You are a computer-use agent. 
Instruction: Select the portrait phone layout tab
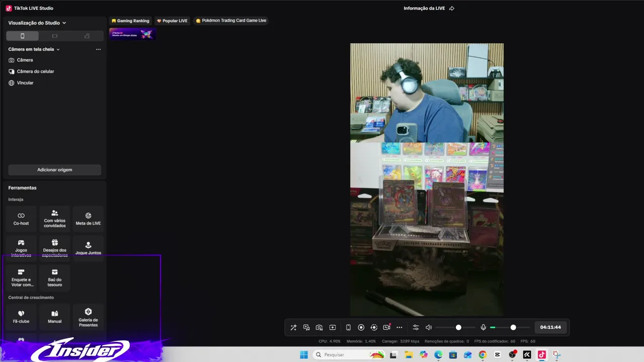click(x=22, y=36)
